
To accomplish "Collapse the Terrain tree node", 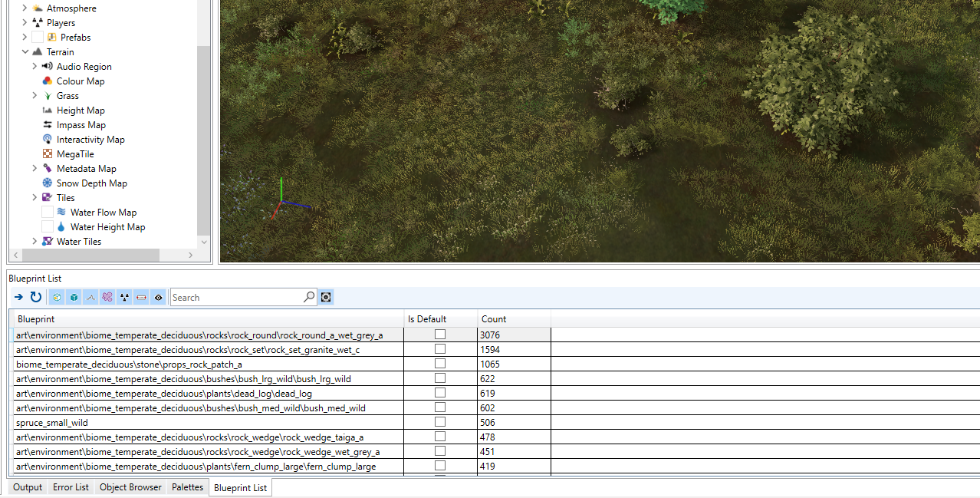I will (x=25, y=52).
